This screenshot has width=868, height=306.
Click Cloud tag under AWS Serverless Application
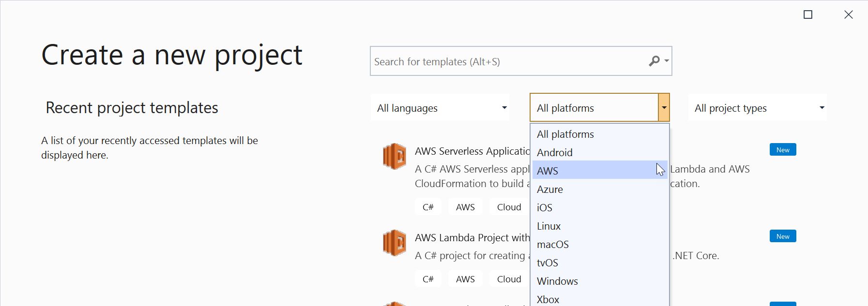click(x=509, y=207)
